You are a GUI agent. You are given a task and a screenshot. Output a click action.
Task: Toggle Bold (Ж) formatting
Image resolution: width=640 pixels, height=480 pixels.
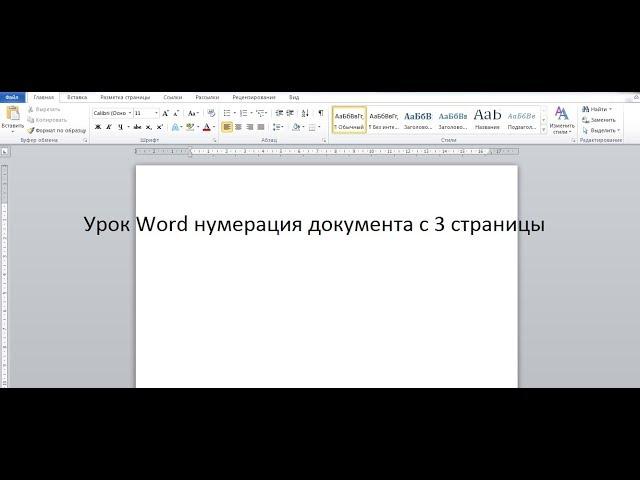98,127
